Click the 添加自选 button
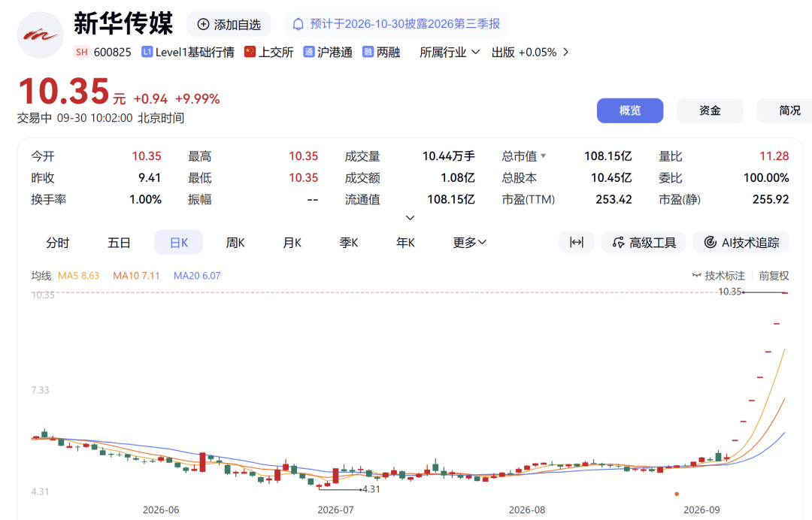Image resolution: width=812 pixels, height=520 pixels. pyautogui.click(x=229, y=24)
